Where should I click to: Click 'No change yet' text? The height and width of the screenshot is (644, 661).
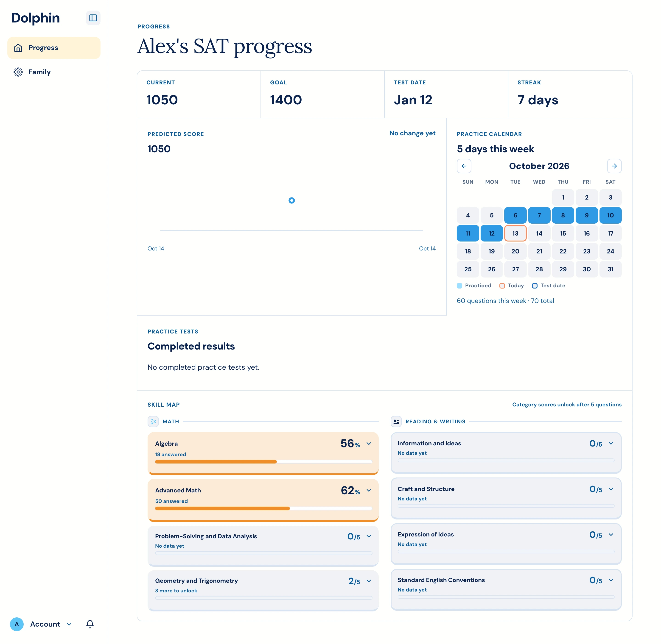tap(412, 133)
